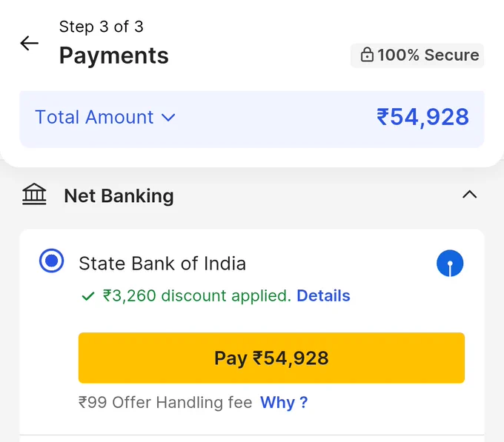Screen dimensions: 504x442
Task: Click the green discount checkmark icon
Action: pos(88,296)
